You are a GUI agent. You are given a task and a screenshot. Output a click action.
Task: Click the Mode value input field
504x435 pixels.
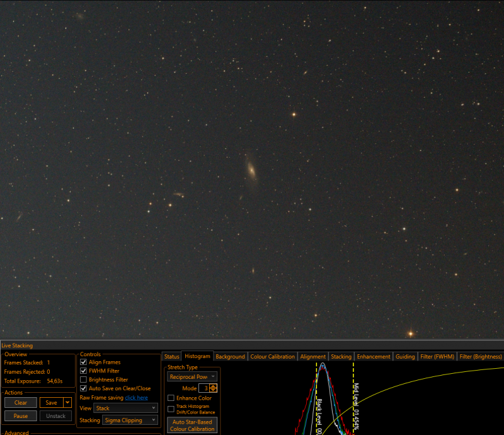point(204,388)
